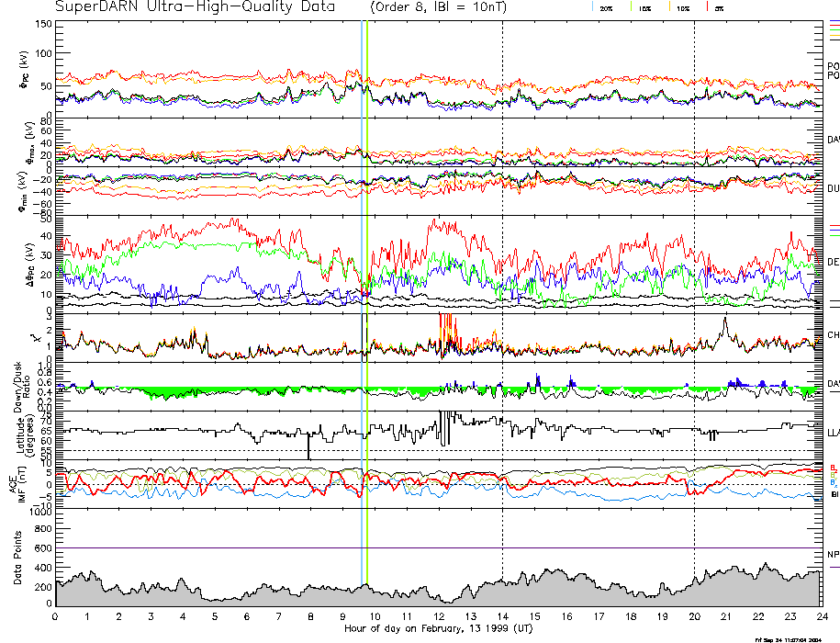The image size is (840, 643).
Task: Click the yellow-green vertical time marker line
Action: point(367,276)
